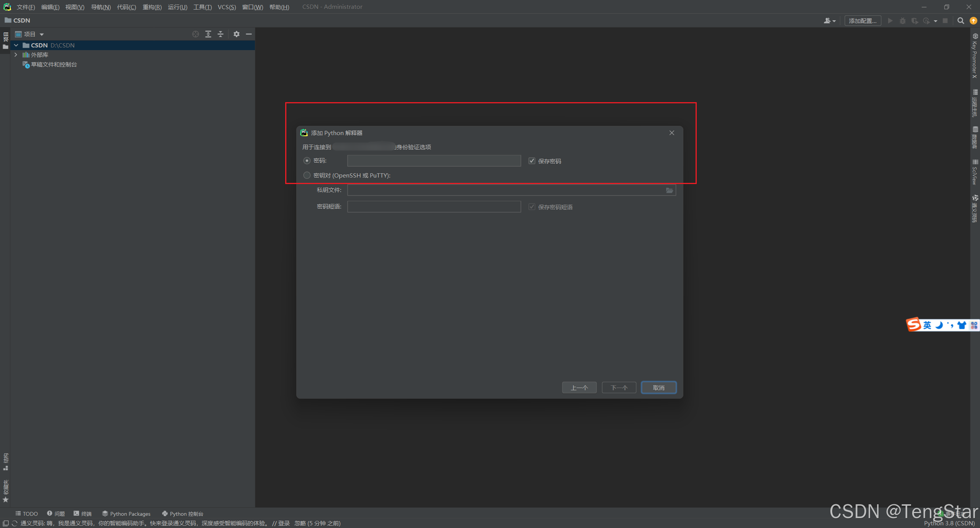Viewport: 980px width, 528px height.
Task: Select the 密钥对 (OpenSSH 或 PuTTY) radio button
Action: pyautogui.click(x=307, y=175)
